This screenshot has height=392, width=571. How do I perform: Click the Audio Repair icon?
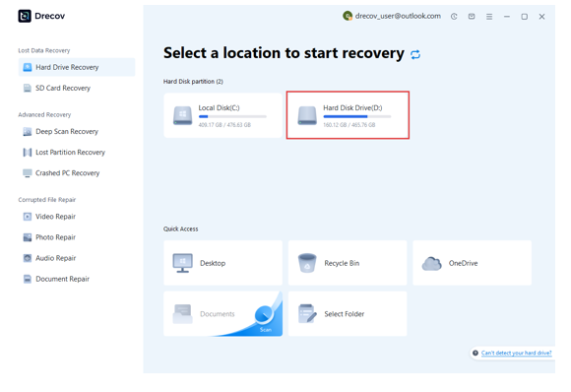tap(28, 258)
